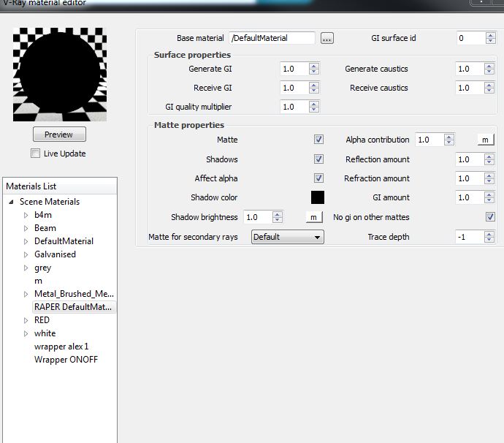504x443 pixels.
Task: Enable the Live Update checkbox
Action: pos(35,153)
